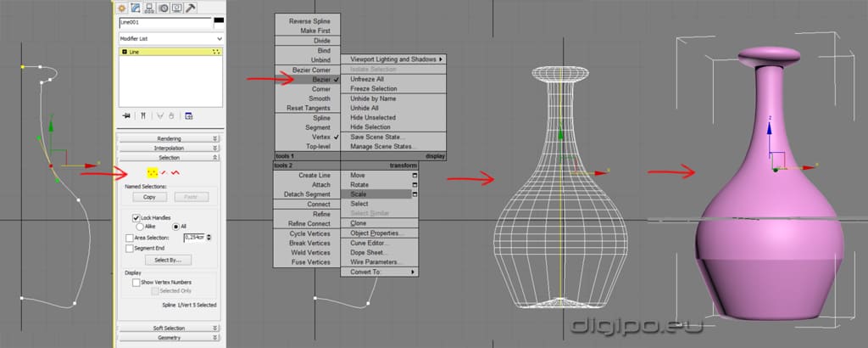
Task: Open Move transform settings box icon
Action: tap(415, 175)
